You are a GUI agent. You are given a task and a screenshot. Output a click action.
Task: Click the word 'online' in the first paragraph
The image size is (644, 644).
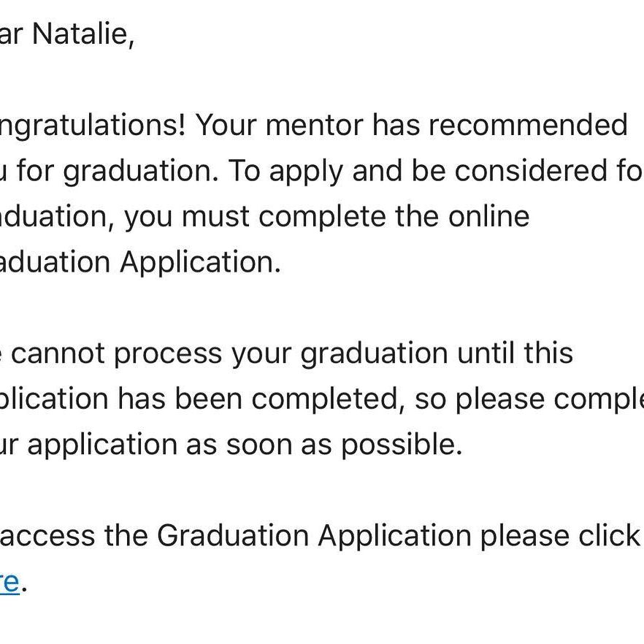488,215
